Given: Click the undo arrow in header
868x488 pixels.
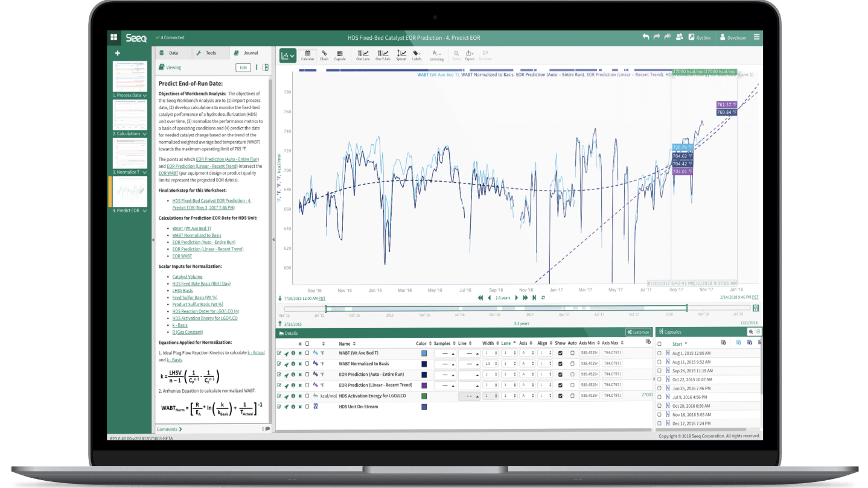Looking at the screenshot, I should (646, 37).
